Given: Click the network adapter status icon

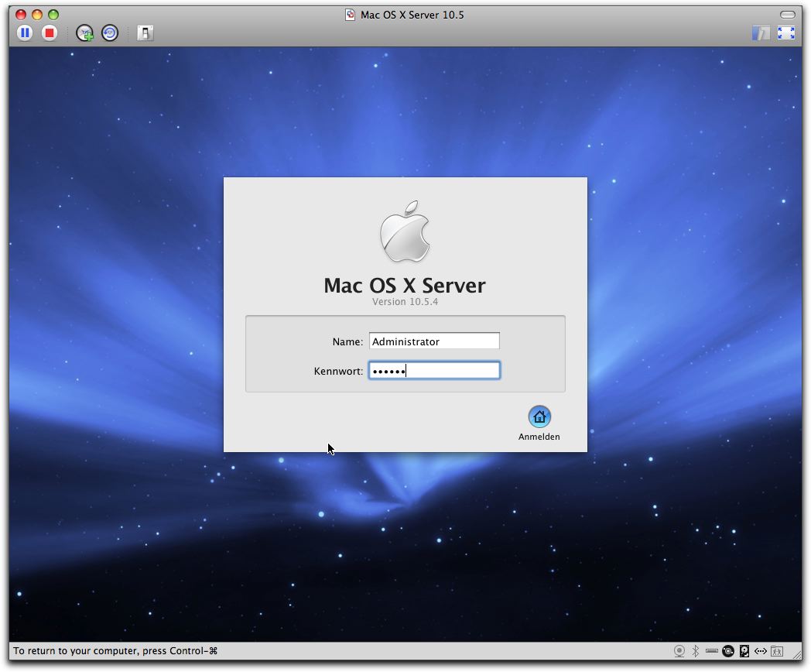Looking at the screenshot, I should tap(760, 651).
